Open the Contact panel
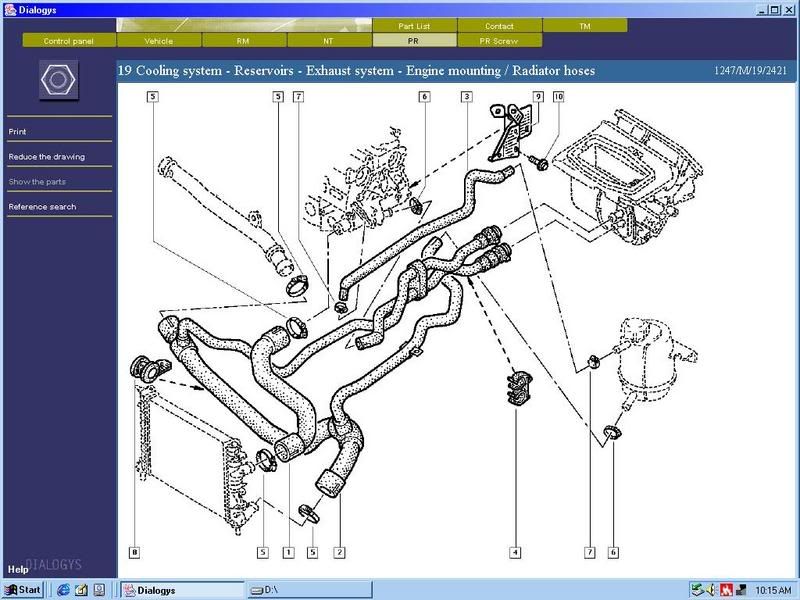 coord(500,26)
